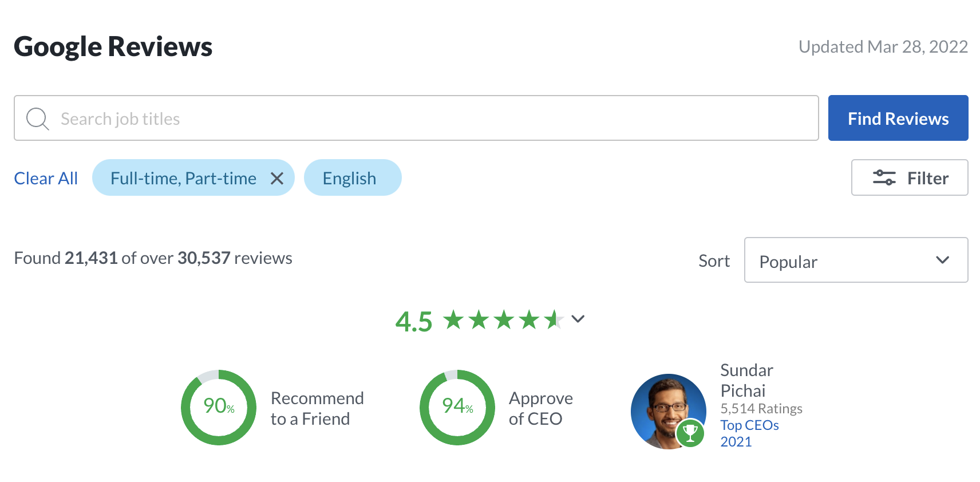The width and height of the screenshot is (980, 482).
Task: Select the English language filter chip
Action: (x=350, y=179)
